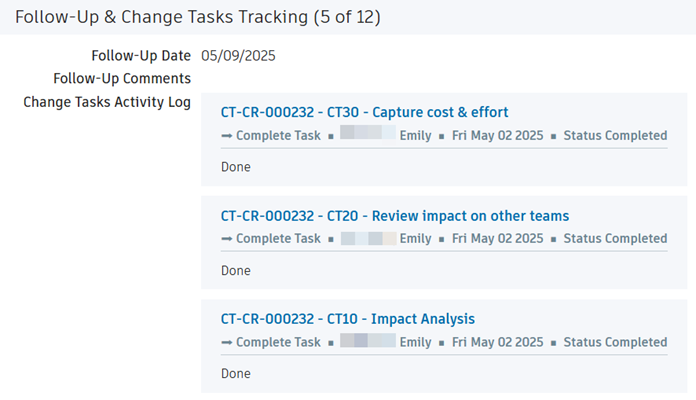Click the Change Tasks Activity Log label
Screen dimensions: 696x400
107,102
